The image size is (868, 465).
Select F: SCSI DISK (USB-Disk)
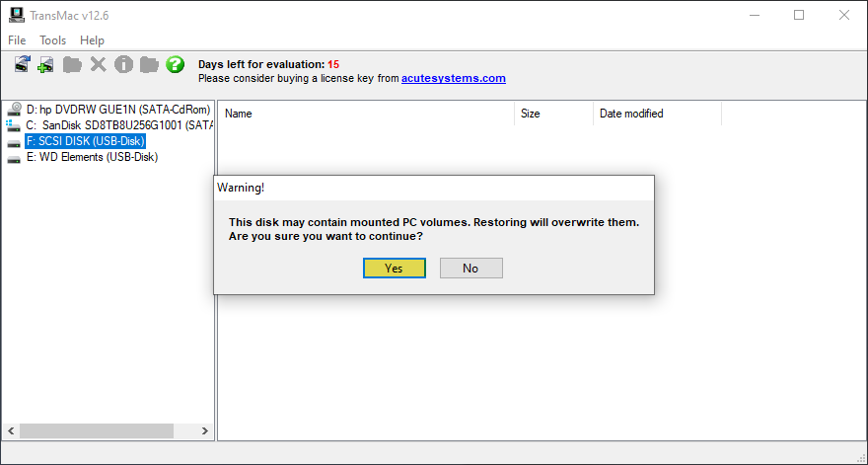(x=85, y=141)
